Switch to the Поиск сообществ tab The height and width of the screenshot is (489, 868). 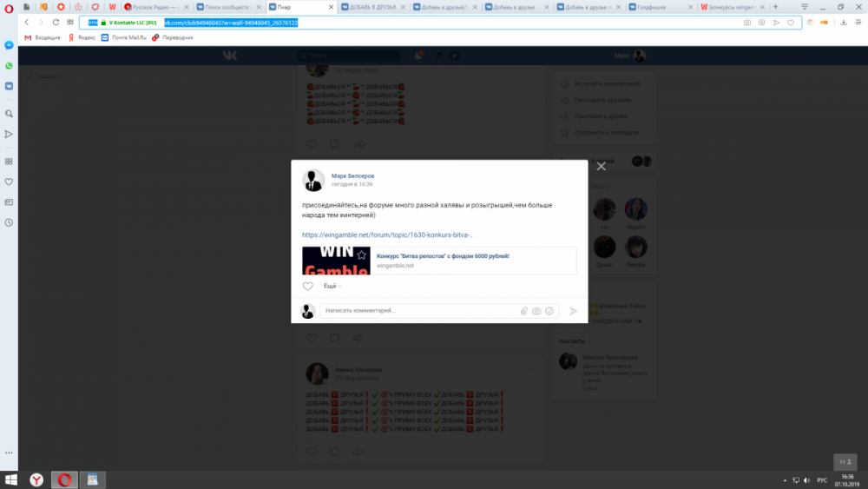click(229, 7)
